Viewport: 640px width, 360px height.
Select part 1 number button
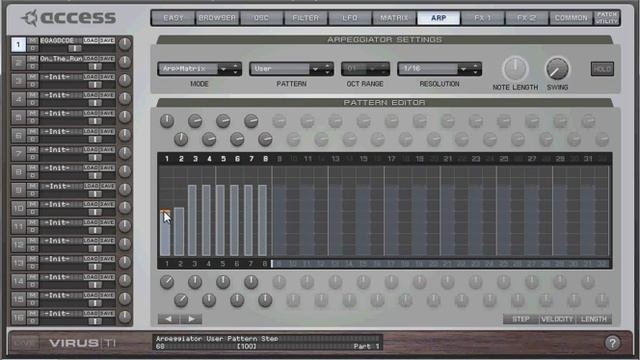18,44
